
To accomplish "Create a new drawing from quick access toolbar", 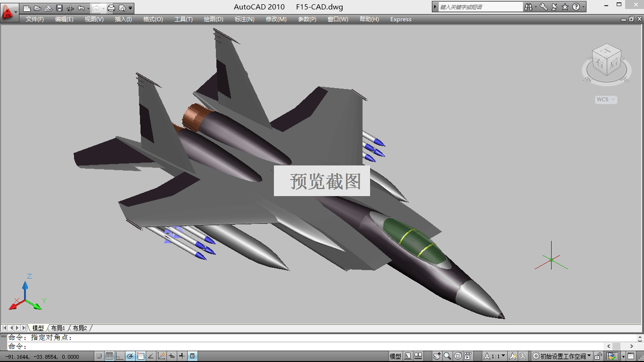I will [27, 8].
